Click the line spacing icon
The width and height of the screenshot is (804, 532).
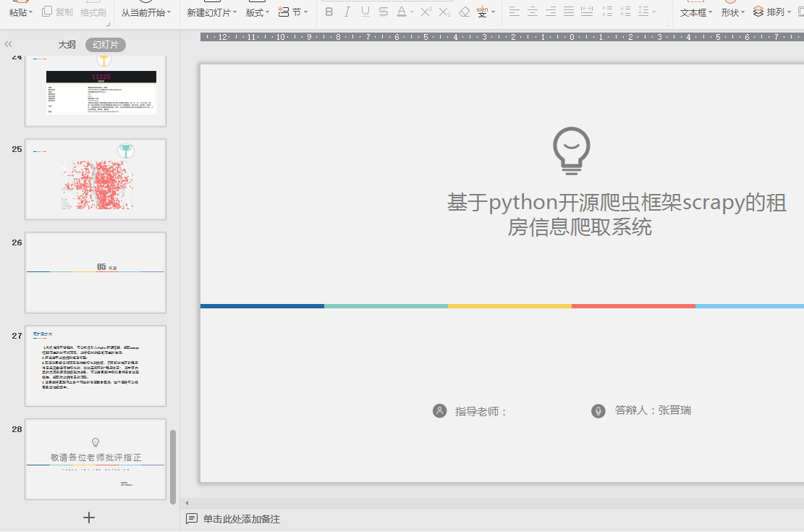(x=643, y=12)
